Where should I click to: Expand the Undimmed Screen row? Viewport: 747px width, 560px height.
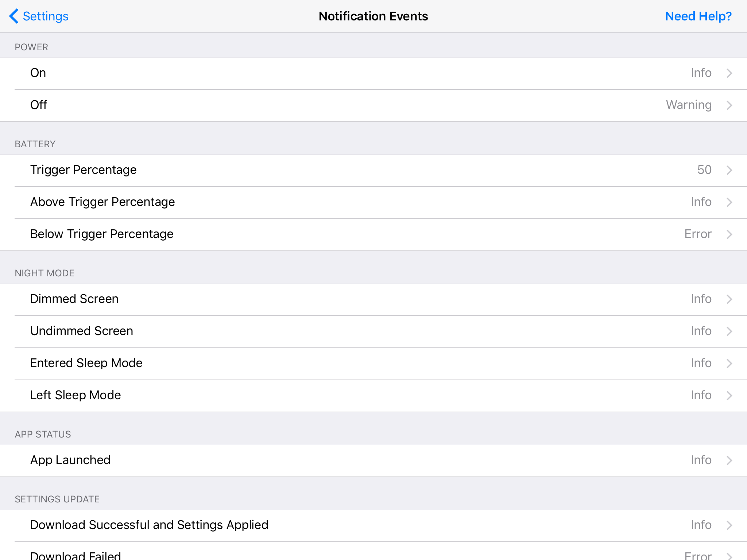tap(729, 331)
